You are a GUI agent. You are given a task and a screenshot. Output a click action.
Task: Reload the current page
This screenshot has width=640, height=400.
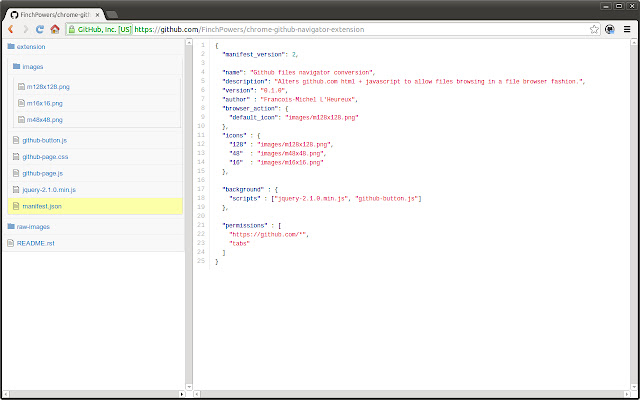(40, 30)
